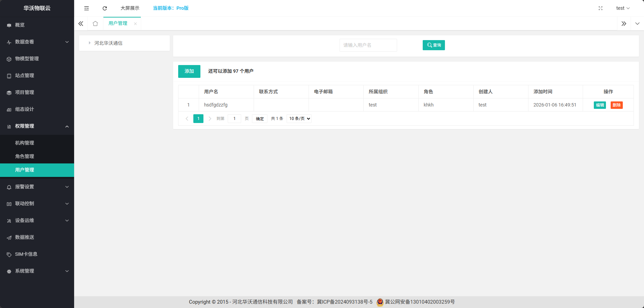The height and width of the screenshot is (308, 644).
Task: Click 编辑 for user hsdfgdzzfg
Action: (600, 105)
